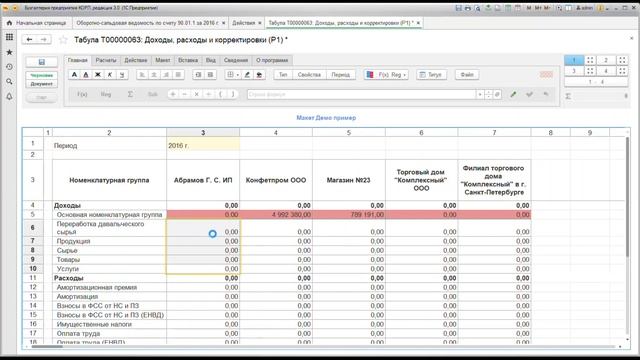The image size is (640, 360).
Task: Open the sections grid in the sidebar
Action: [x=9, y=37]
